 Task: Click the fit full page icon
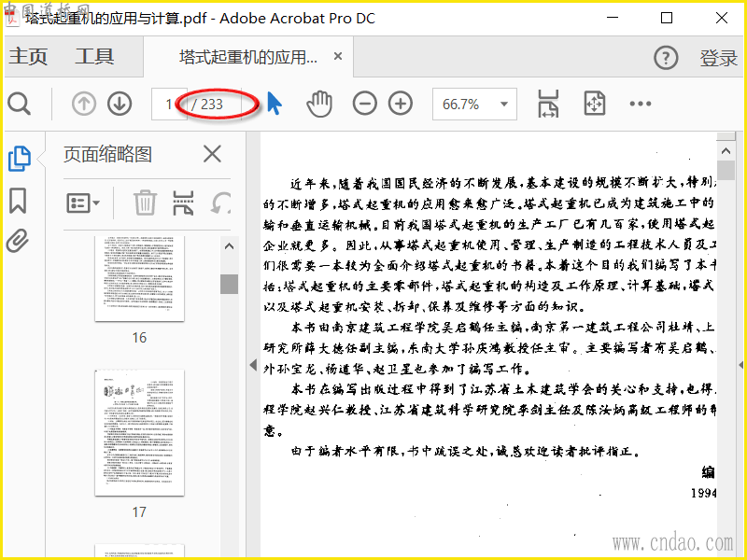coord(595,104)
